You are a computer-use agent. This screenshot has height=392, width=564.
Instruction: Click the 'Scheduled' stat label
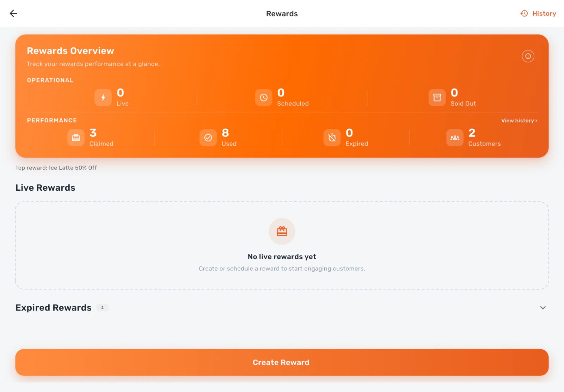(293, 104)
